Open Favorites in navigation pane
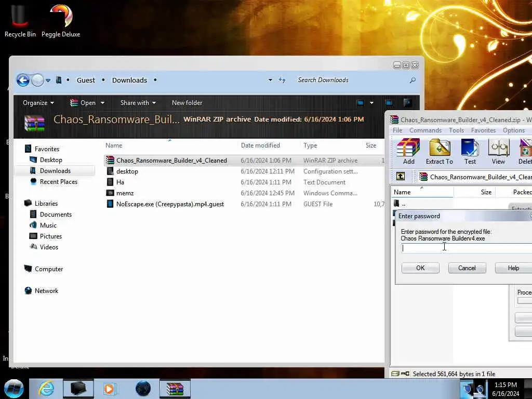This screenshot has height=399, width=532. tap(47, 149)
